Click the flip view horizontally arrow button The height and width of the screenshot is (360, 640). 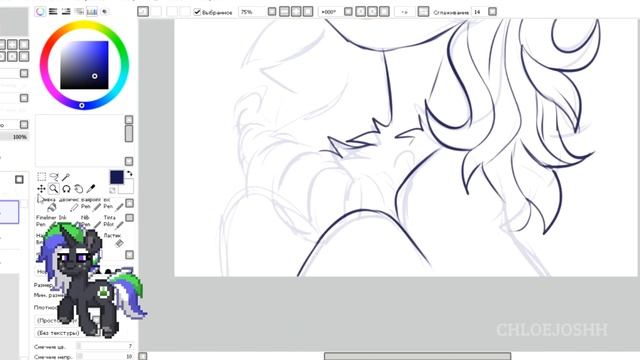tap(404, 12)
